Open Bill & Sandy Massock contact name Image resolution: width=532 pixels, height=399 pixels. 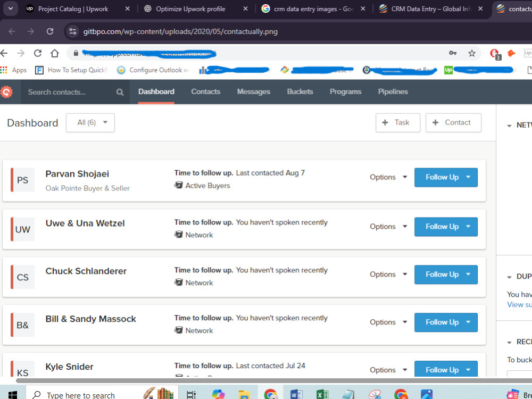pyautogui.click(x=90, y=319)
